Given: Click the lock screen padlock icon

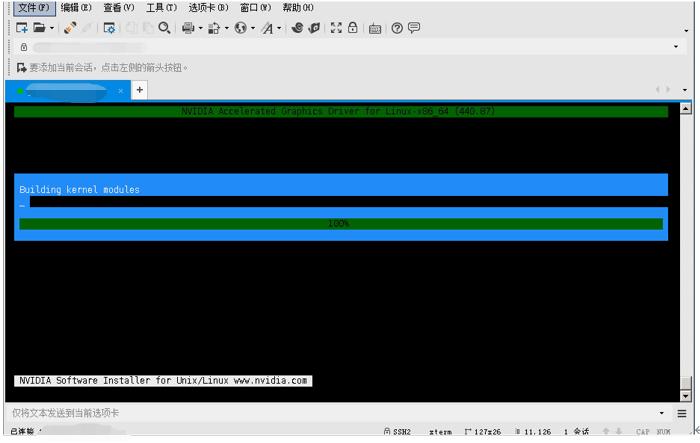Looking at the screenshot, I should click(353, 28).
